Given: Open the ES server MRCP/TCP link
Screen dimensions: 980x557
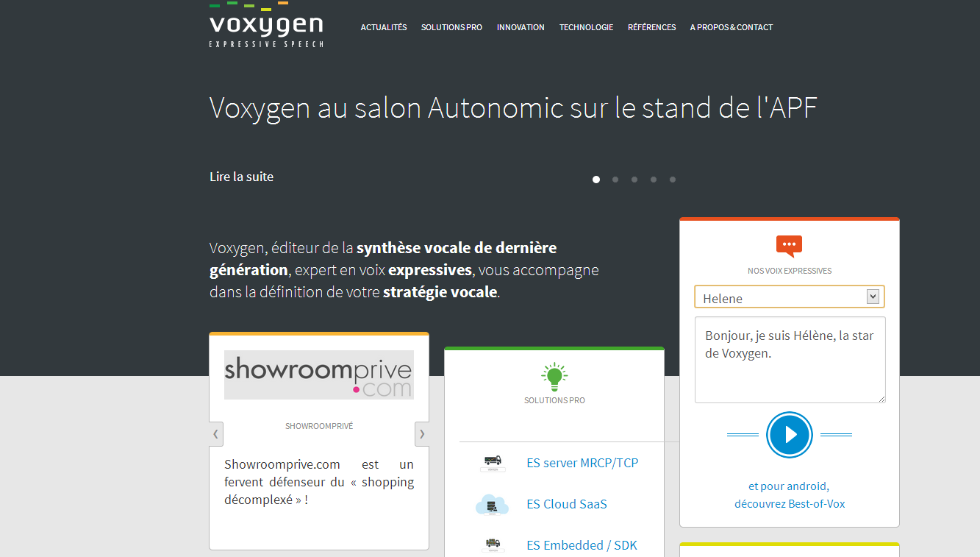Looking at the screenshot, I should [x=582, y=463].
